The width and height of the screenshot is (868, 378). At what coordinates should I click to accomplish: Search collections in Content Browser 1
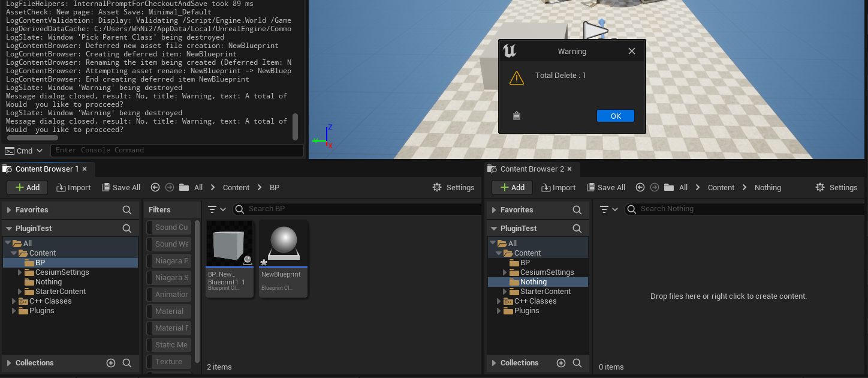(x=127, y=363)
